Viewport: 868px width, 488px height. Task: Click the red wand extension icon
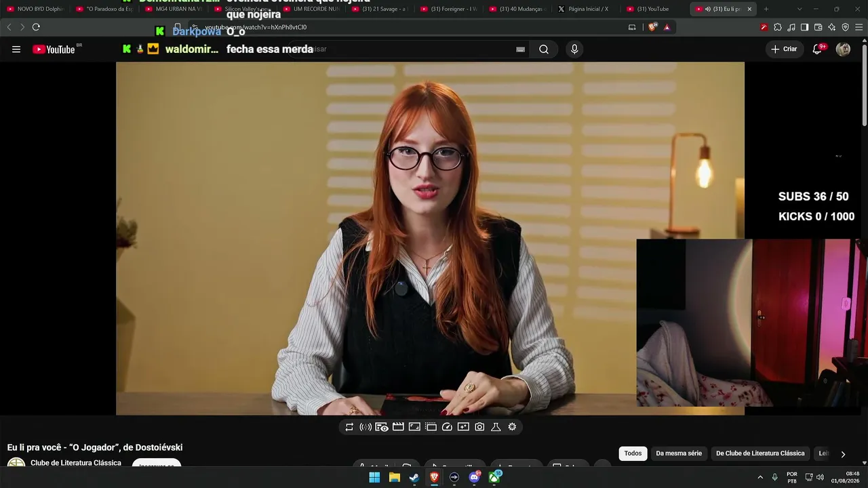764,27
